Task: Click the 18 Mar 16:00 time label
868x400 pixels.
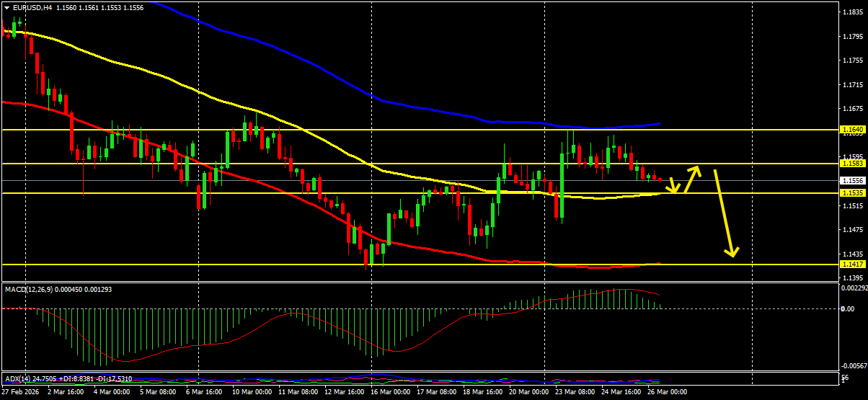Action: pyautogui.click(x=483, y=392)
